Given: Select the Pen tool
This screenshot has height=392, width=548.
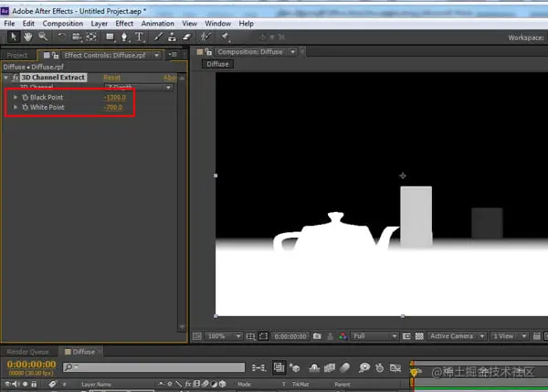Looking at the screenshot, I should (124, 37).
